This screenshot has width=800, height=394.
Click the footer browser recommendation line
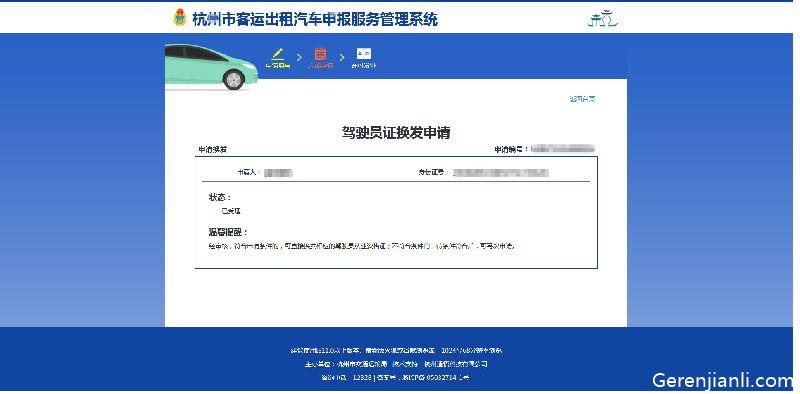pyautogui.click(x=396, y=351)
